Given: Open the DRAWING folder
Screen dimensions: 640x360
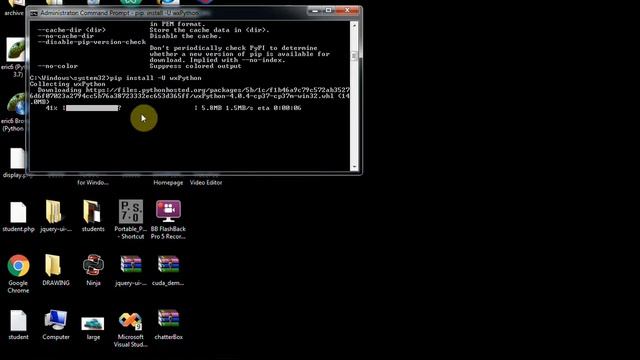Looking at the screenshot, I should [53, 265].
